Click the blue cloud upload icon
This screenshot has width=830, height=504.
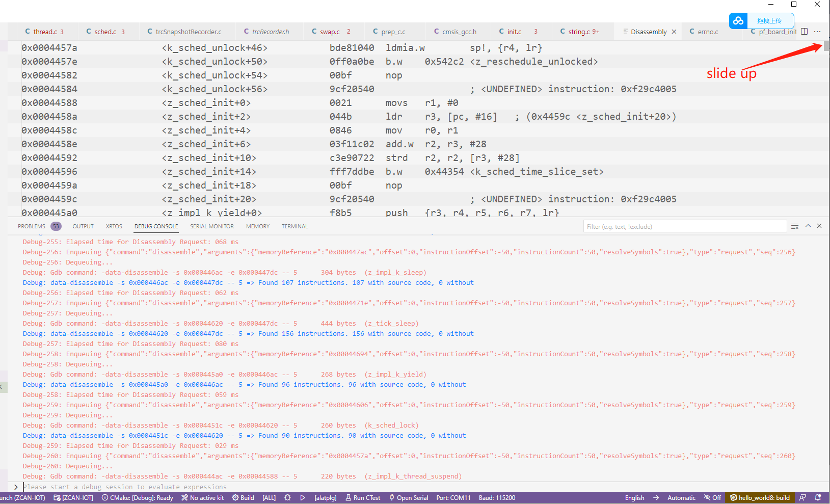pos(738,21)
